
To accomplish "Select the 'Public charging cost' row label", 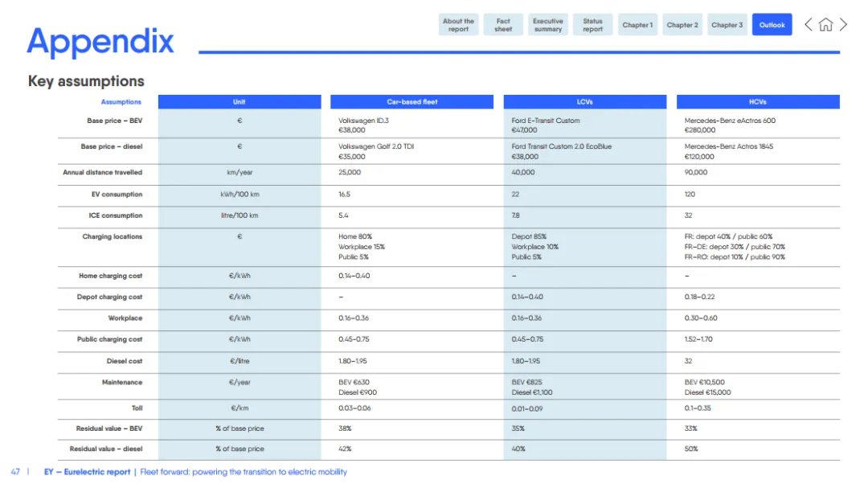I will (x=109, y=339).
